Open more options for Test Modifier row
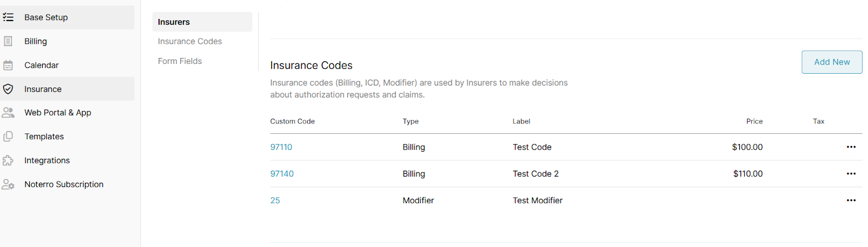Screen dimensions: 868x247 tap(851, 200)
